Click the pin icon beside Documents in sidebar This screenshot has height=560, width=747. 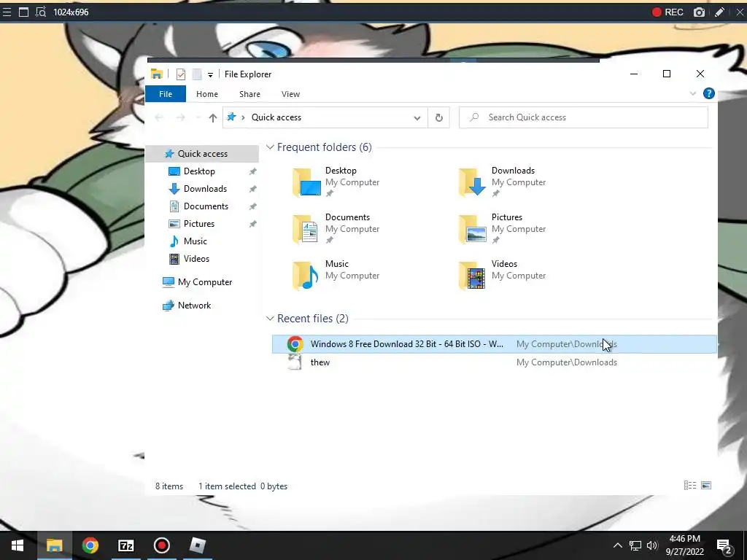tap(252, 206)
